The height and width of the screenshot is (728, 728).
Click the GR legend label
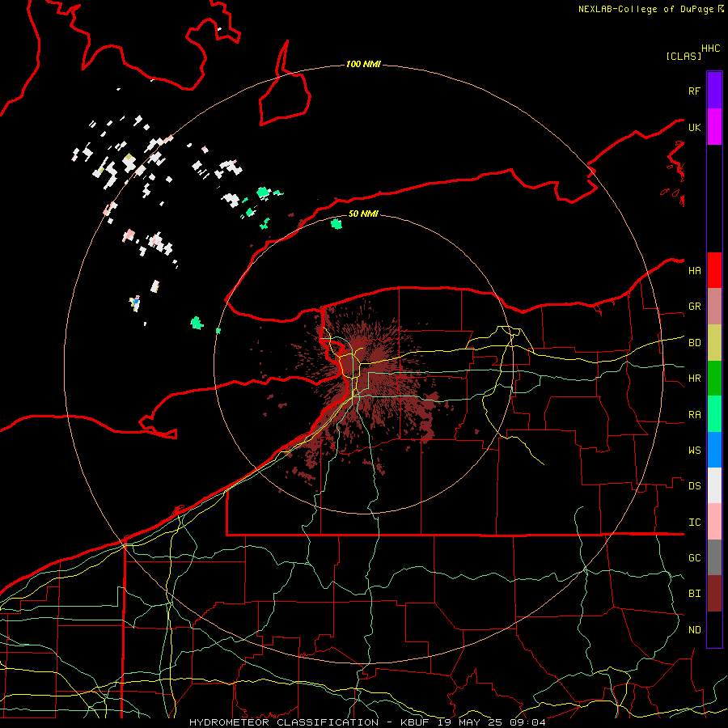(694, 307)
